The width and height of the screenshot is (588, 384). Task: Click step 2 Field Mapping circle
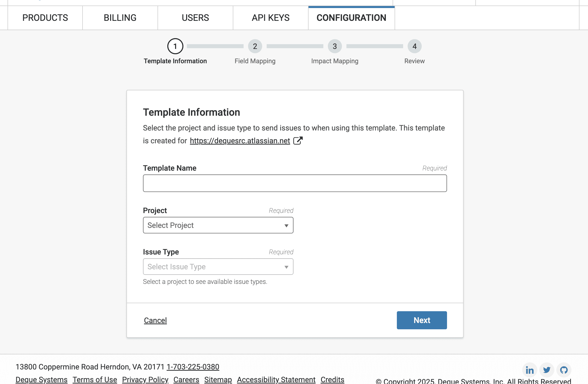click(255, 46)
